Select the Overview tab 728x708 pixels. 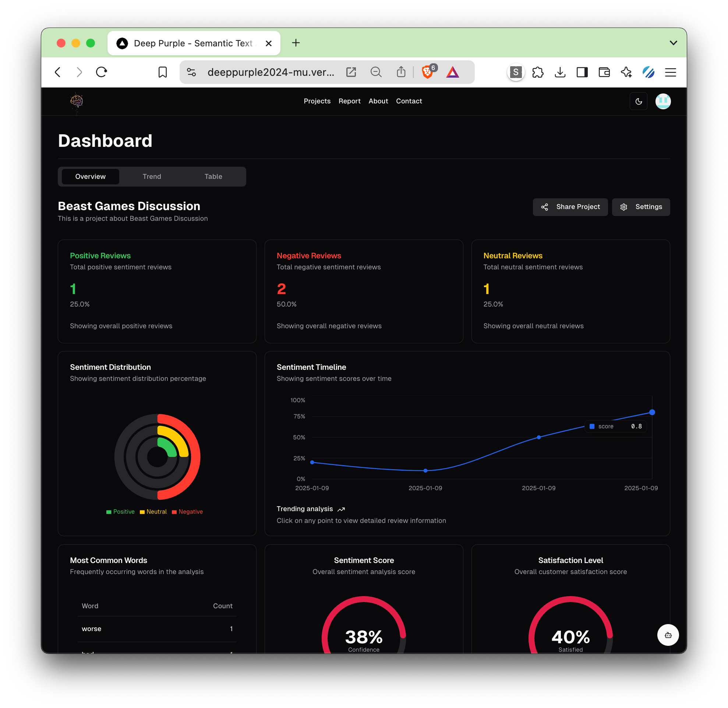91,177
